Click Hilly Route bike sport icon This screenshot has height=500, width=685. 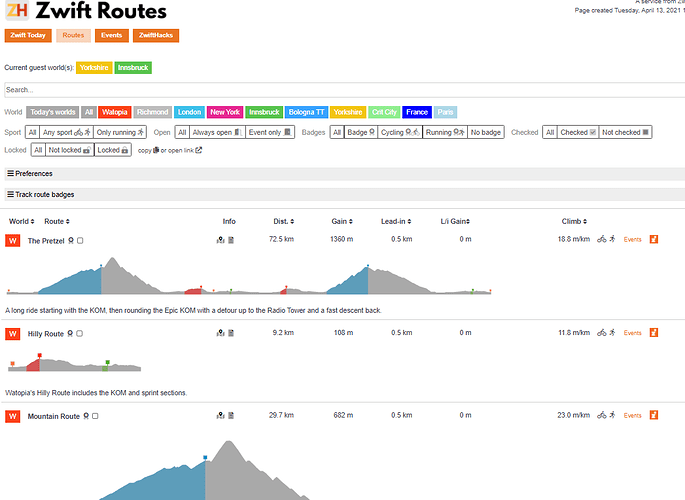click(602, 333)
